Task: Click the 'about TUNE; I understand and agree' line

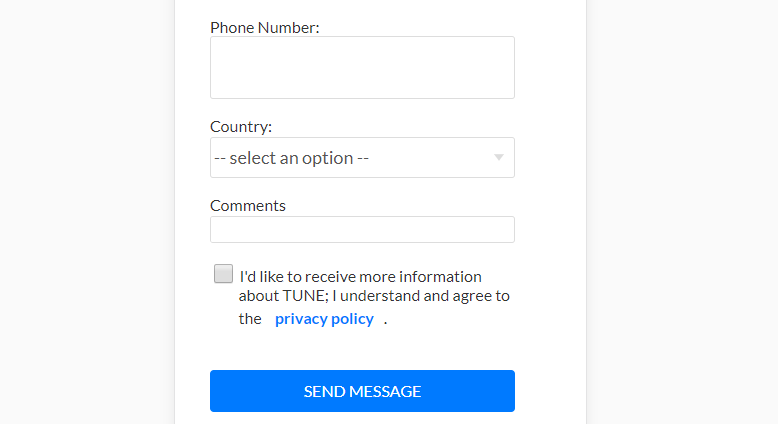Action: coord(373,296)
